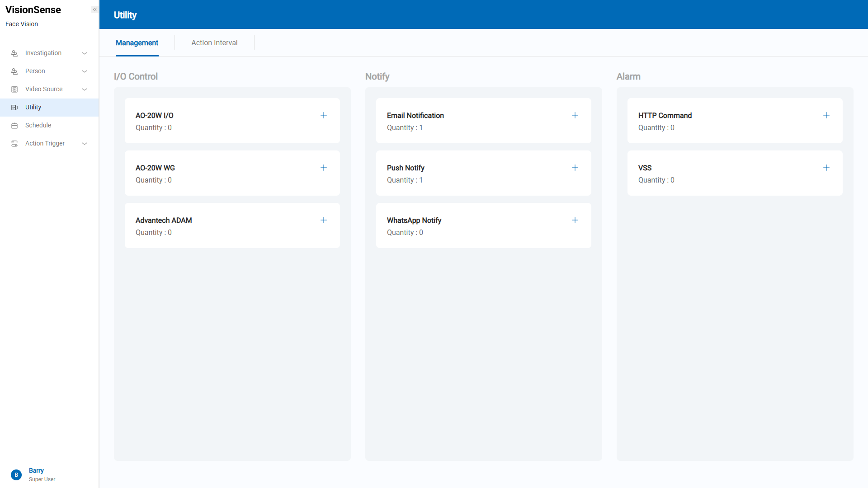The image size is (868, 488).
Task: Click plus icon for Push Notify
Action: [575, 168]
